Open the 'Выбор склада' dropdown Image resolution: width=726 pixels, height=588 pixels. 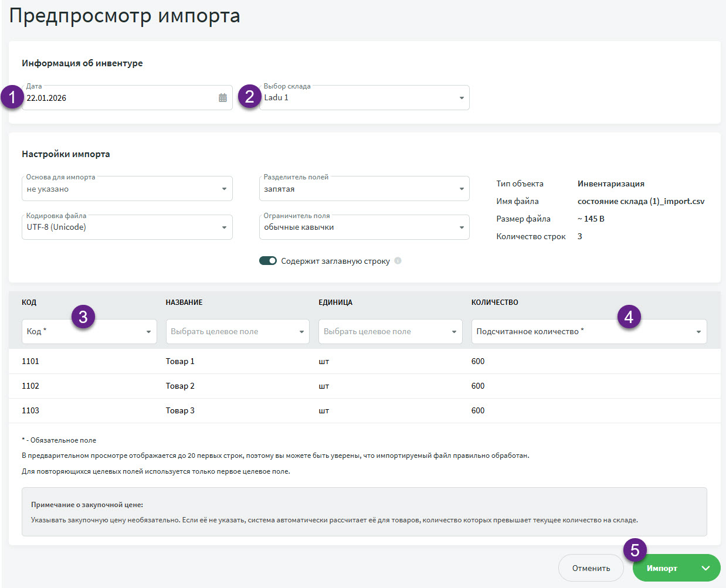point(364,98)
